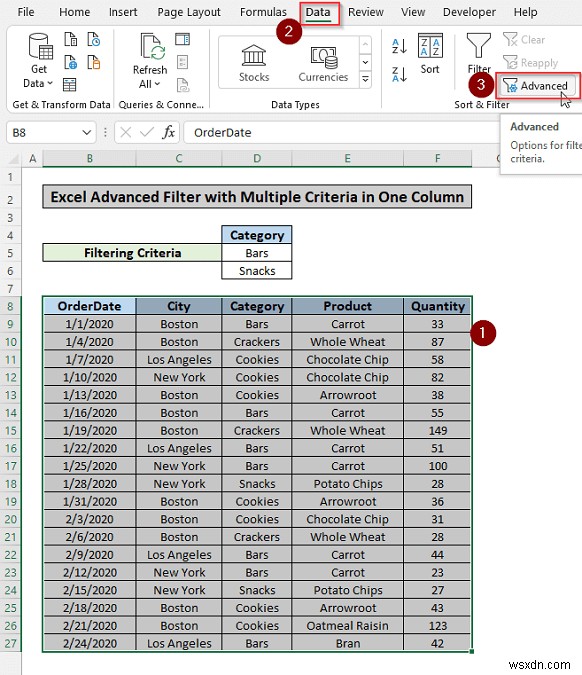Viewport: 582px width, 675px height.
Task: Click the criteria cell Snacks in row 6
Action: [257, 271]
